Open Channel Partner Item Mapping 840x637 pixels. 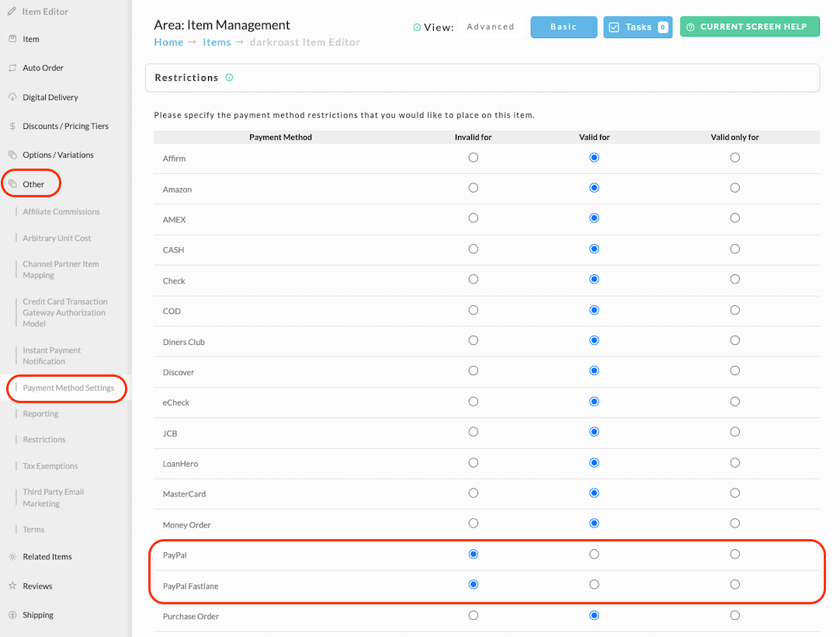(x=61, y=270)
